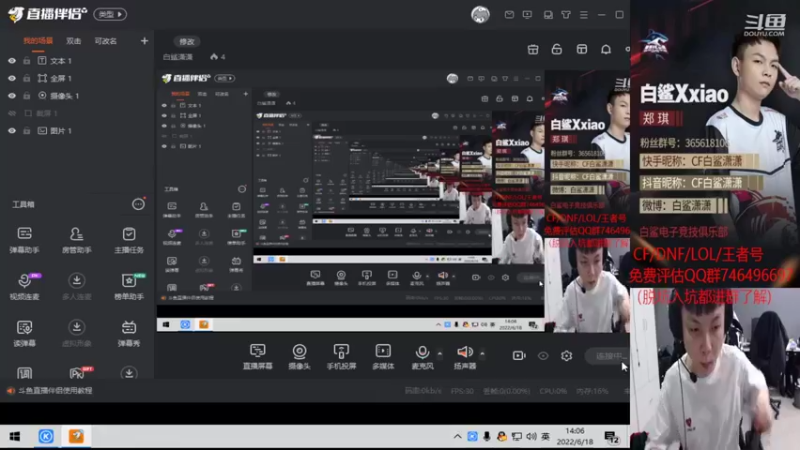
Task: Add 手机投屏 phone mirroring source
Action: coord(341,356)
